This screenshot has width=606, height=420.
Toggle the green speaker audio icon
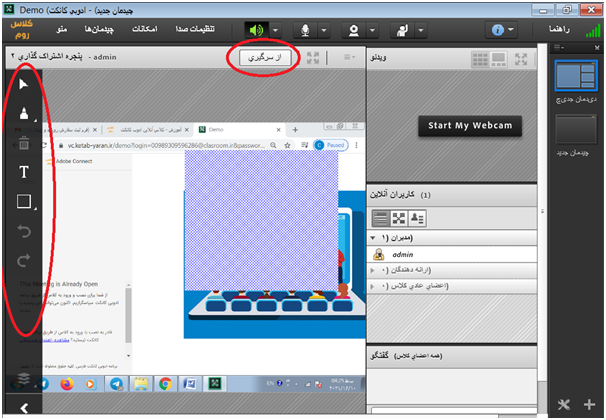257,30
